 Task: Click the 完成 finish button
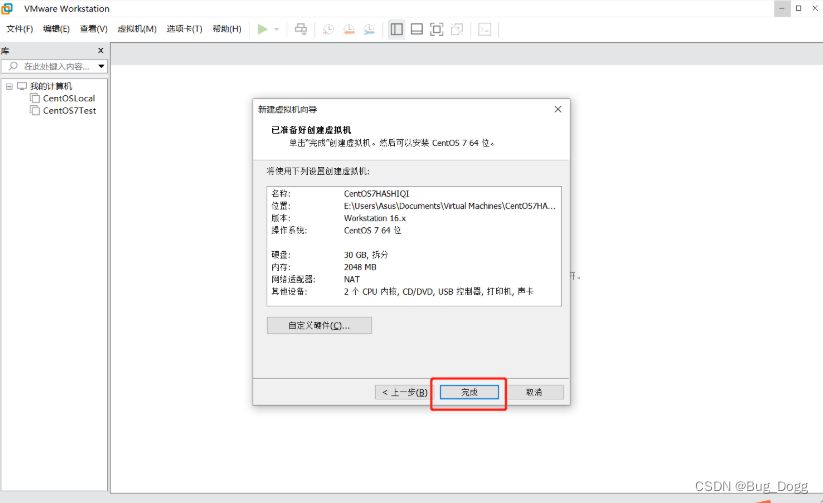tap(469, 392)
